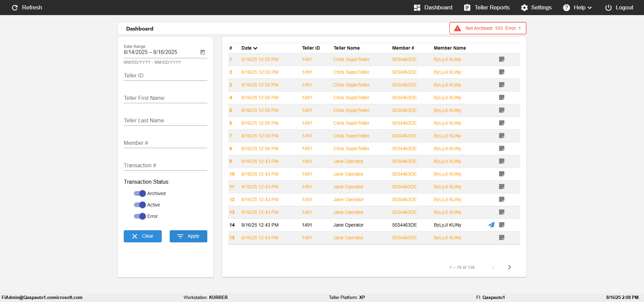Click the Teller ID input field
Viewport: 644px width, 302px height.
[165, 76]
